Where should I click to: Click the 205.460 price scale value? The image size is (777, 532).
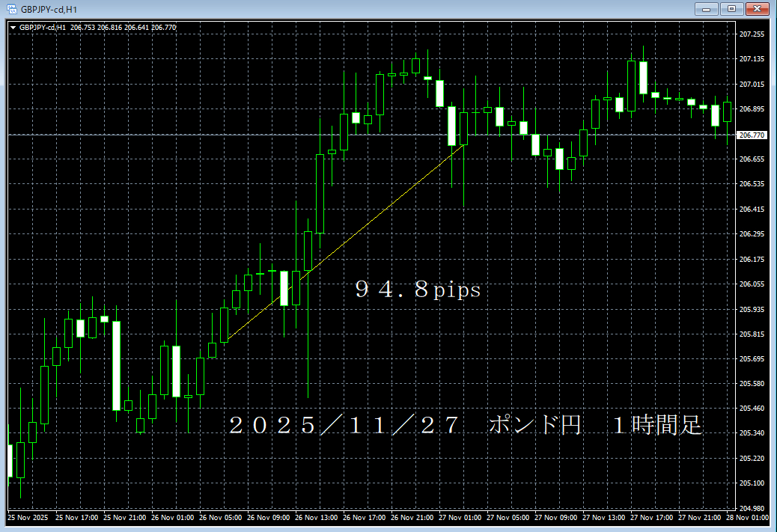752,408
